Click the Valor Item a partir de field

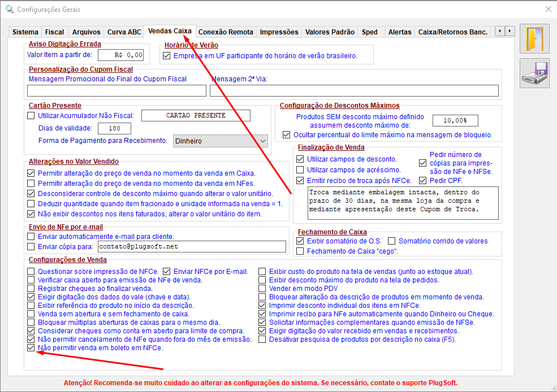[x=121, y=55]
